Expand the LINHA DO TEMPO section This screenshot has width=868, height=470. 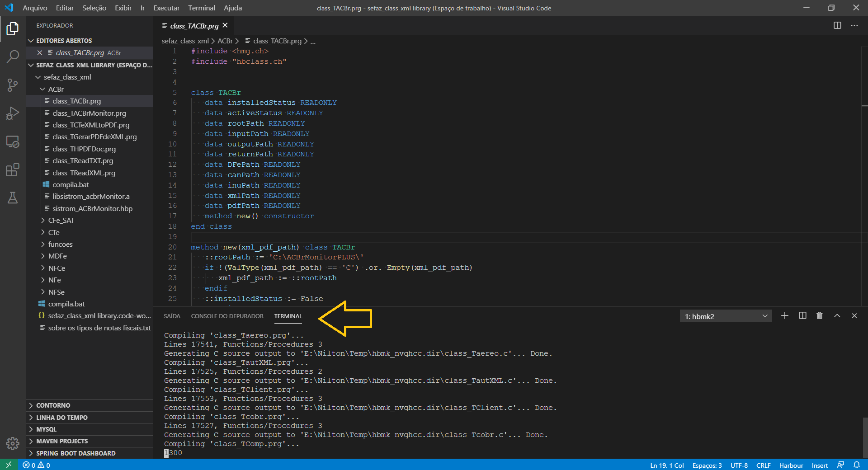62,418
